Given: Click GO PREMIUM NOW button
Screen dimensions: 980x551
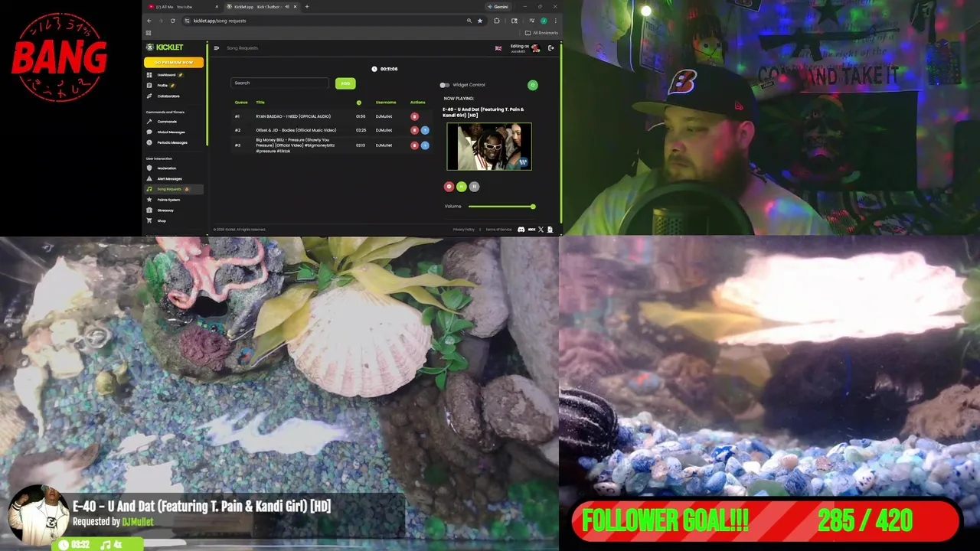Looking at the screenshot, I should 174,62.
